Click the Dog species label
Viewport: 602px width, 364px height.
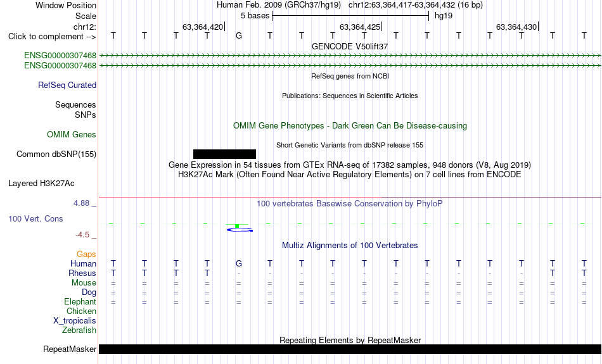point(89,292)
